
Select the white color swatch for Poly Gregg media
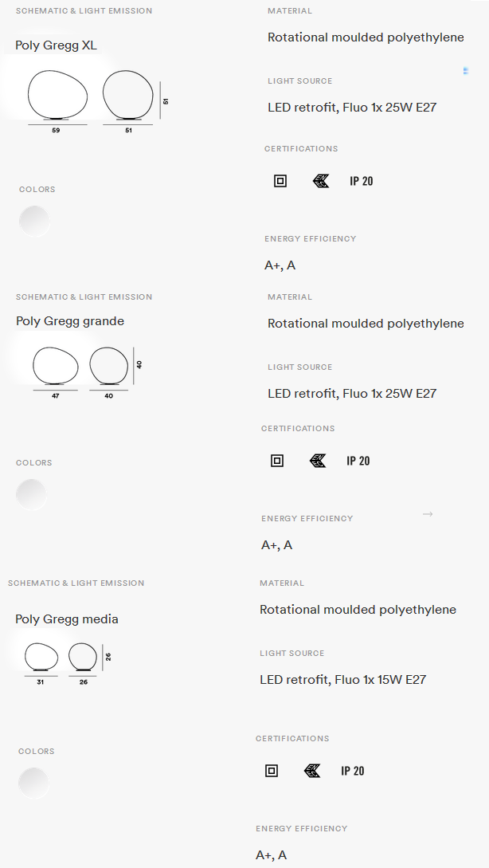tap(33, 784)
